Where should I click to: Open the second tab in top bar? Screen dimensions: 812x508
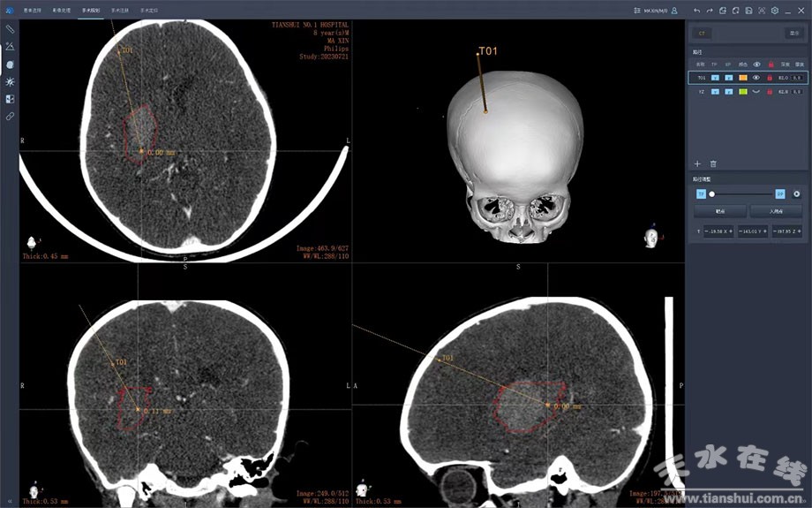coord(62,11)
